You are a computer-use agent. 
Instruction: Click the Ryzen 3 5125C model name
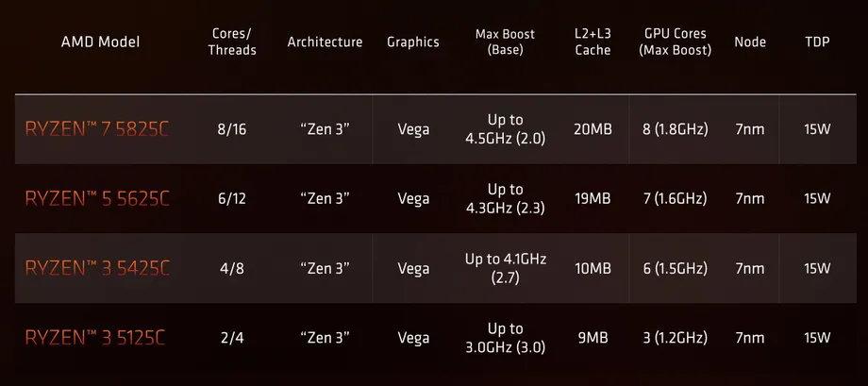[97, 338]
